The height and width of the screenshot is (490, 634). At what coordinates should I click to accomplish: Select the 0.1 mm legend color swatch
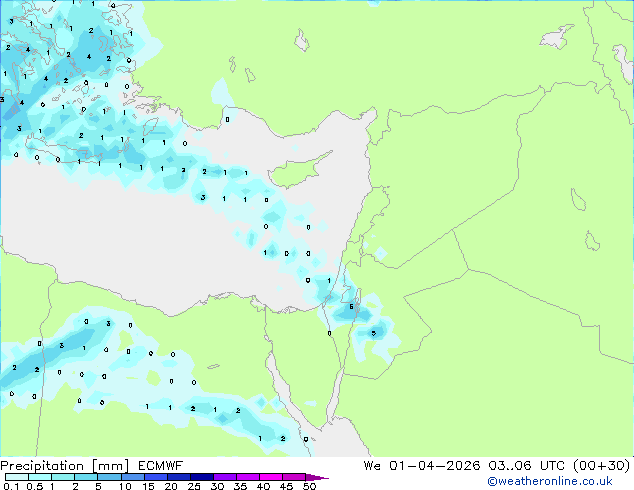coord(17,477)
